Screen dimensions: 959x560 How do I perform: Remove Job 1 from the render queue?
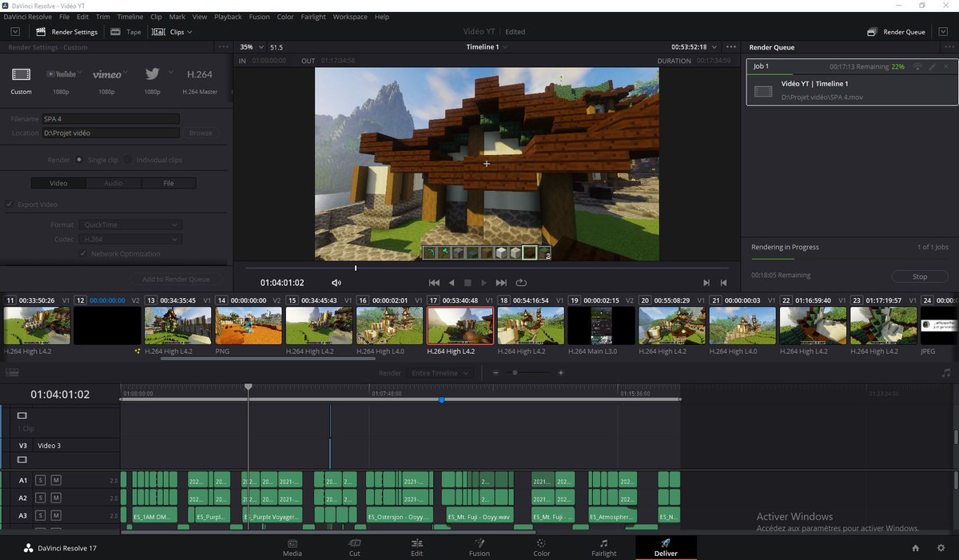[x=946, y=66]
